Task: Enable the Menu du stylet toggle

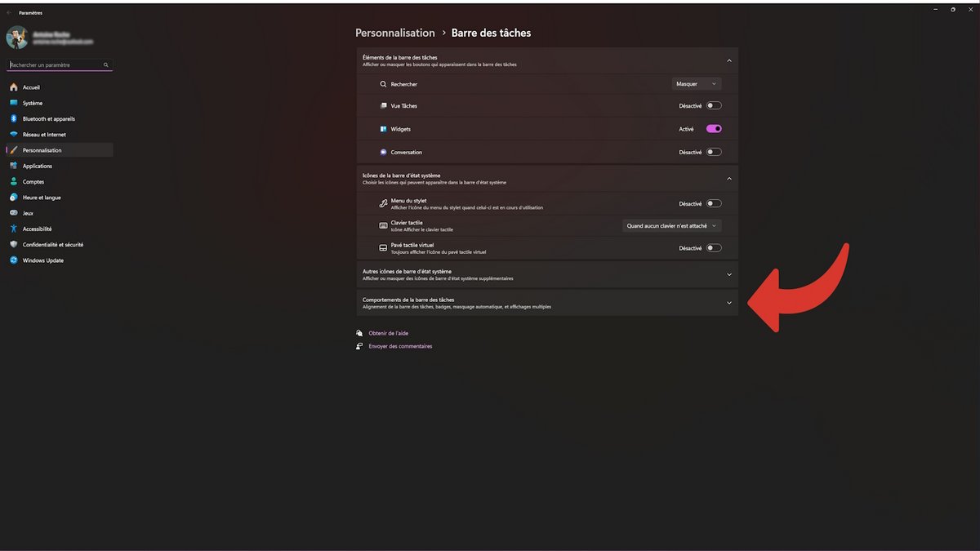Action: (714, 204)
